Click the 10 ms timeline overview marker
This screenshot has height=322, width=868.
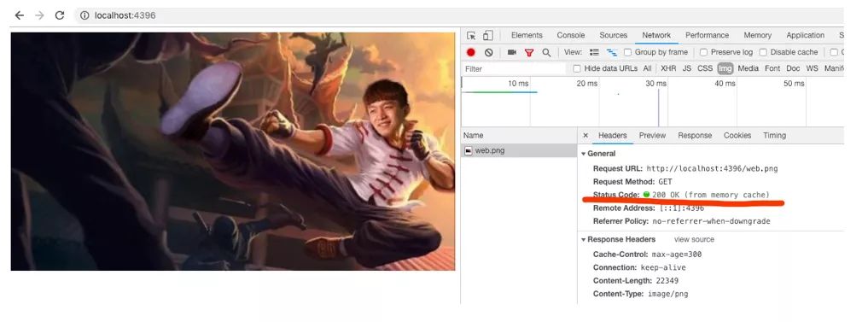pyautogui.click(x=518, y=83)
